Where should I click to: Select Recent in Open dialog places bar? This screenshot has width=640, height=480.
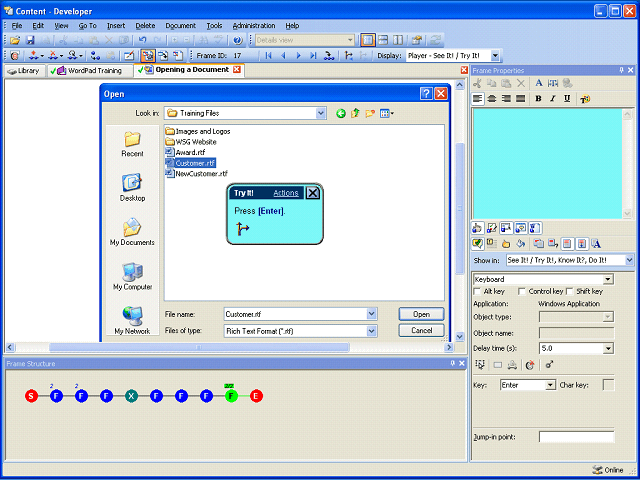pos(132,144)
